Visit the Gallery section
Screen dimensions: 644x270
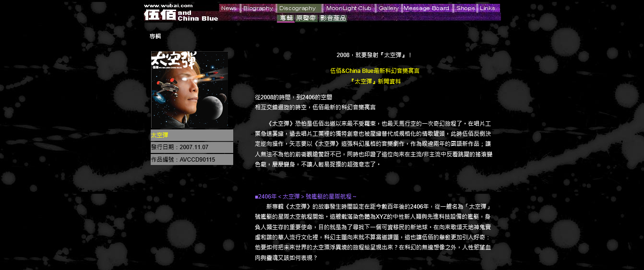(x=388, y=8)
